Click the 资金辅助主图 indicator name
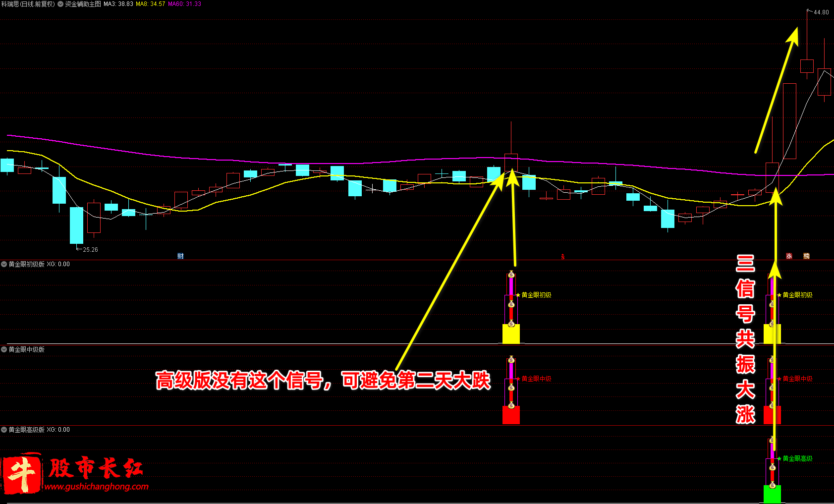 [x=83, y=4]
